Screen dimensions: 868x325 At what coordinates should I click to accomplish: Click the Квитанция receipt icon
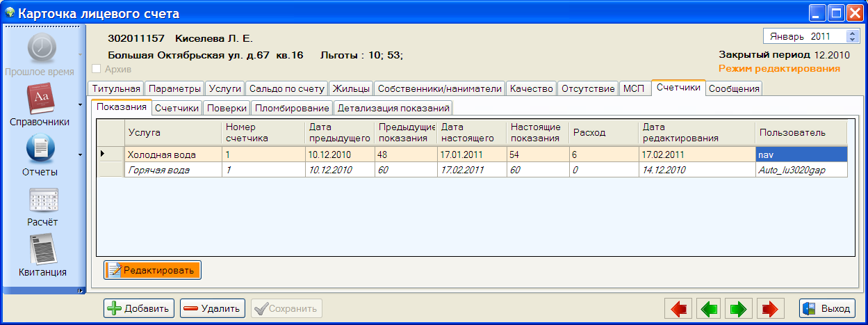click(x=42, y=249)
